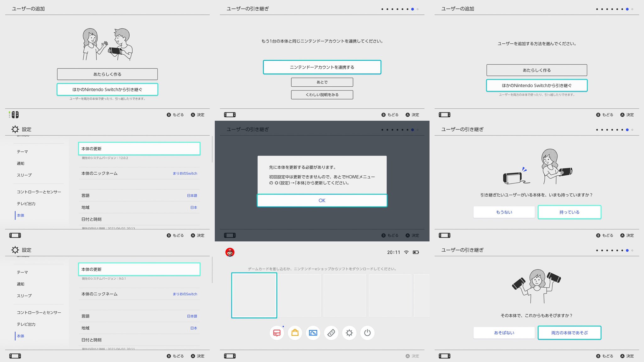Open テレビ出力 in version 12.0.2 settings sidebar
This screenshot has width=644, height=362.
pos(26,204)
